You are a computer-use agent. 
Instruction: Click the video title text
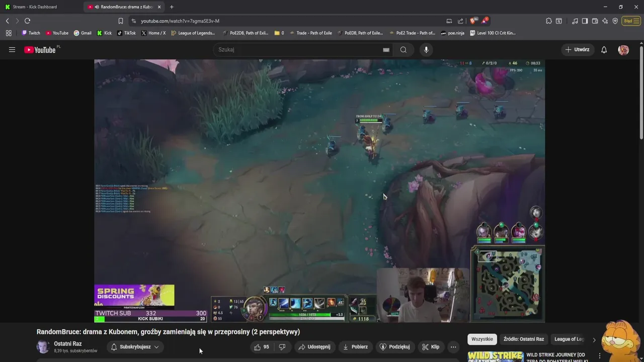coord(168,332)
